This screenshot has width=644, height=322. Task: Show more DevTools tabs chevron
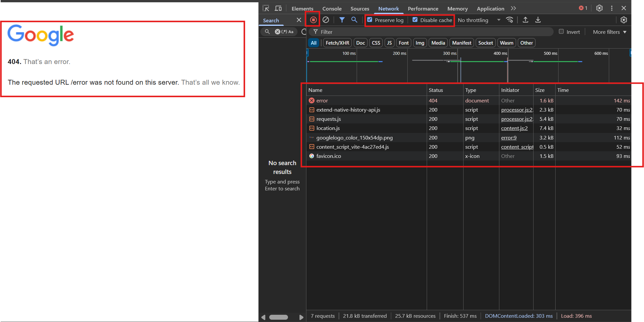click(513, 8)
